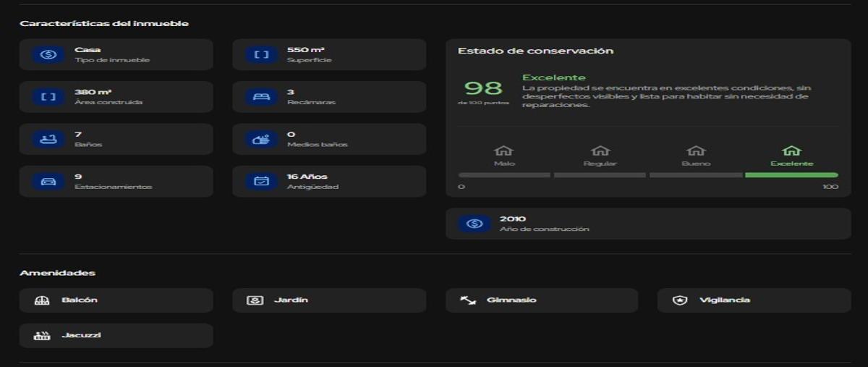Click the car icon for Estacionamientos
Image resolution: width=868 pixels, height=367 pixels.
pos(48,181)
